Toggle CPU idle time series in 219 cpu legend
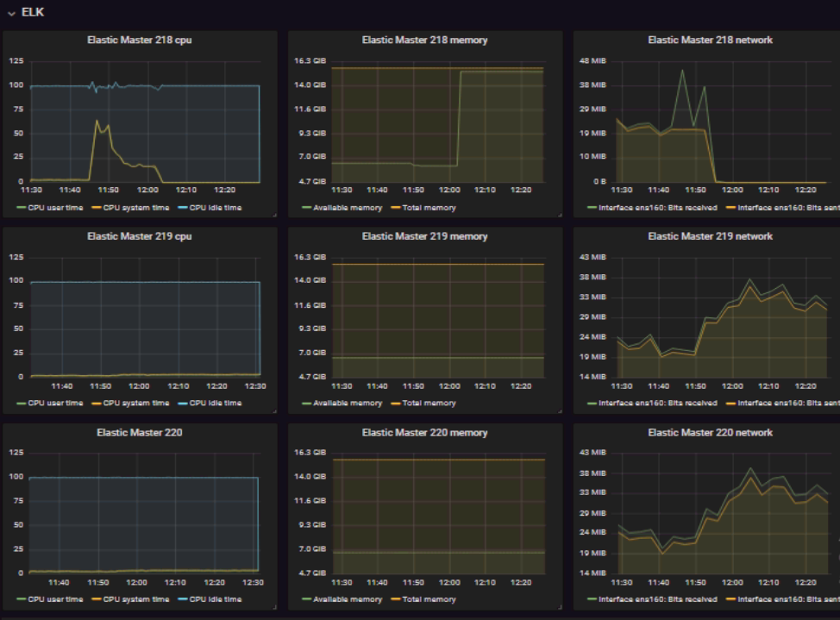This screenshot has height=620, width=840. [216, 404]
